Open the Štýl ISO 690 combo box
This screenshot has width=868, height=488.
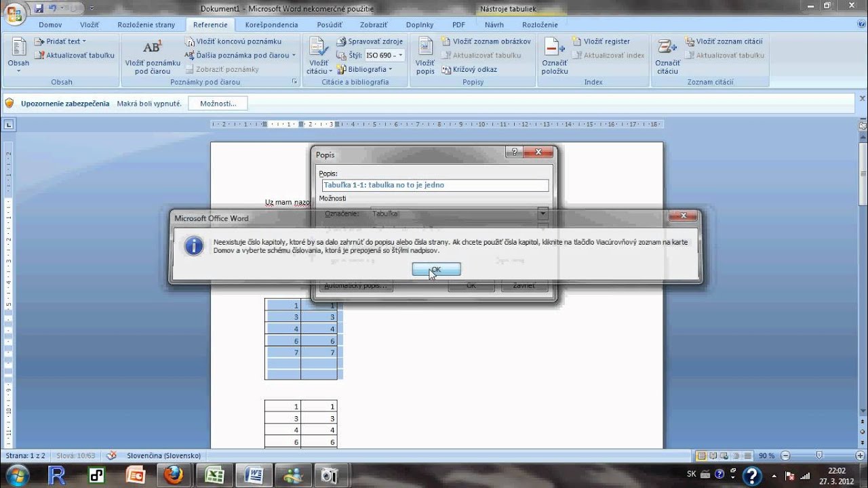click(x=384, y=55)
